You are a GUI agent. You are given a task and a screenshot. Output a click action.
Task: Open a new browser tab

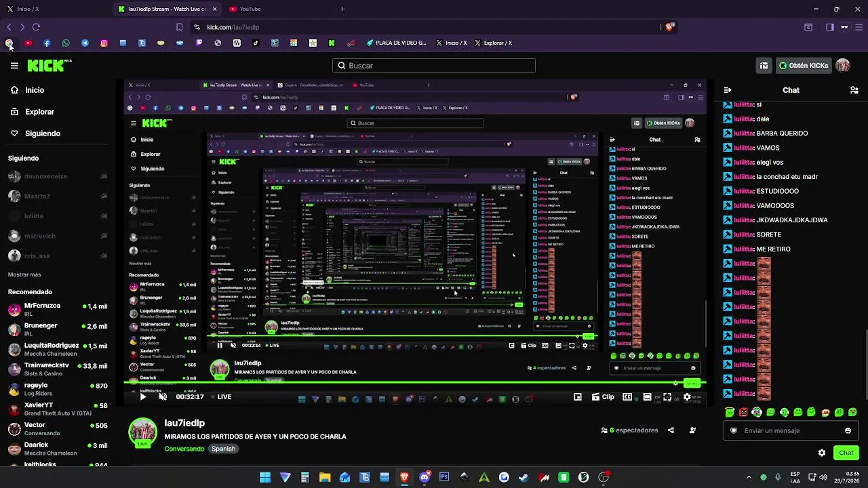tap(342, 9)
